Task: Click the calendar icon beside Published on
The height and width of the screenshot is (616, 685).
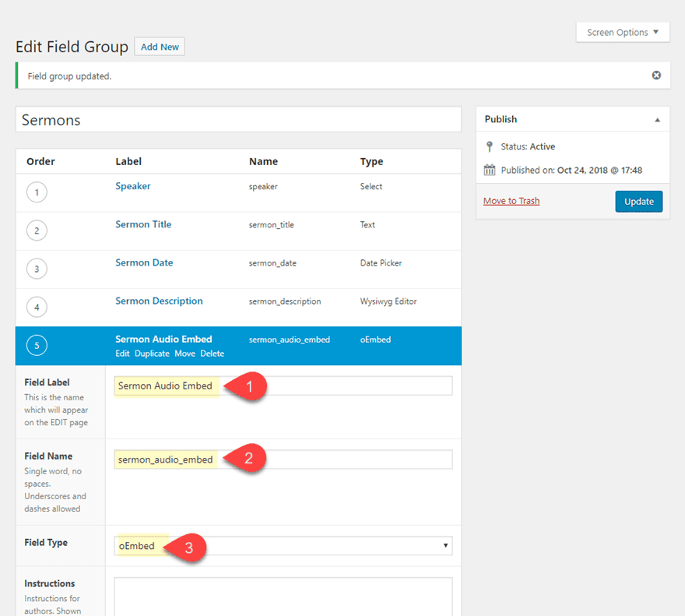Action: 489,170
